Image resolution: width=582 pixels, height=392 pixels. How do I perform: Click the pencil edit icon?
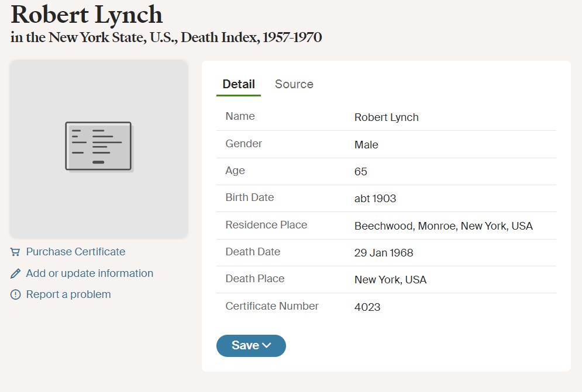pyautogui.click(x=15, y=274)
